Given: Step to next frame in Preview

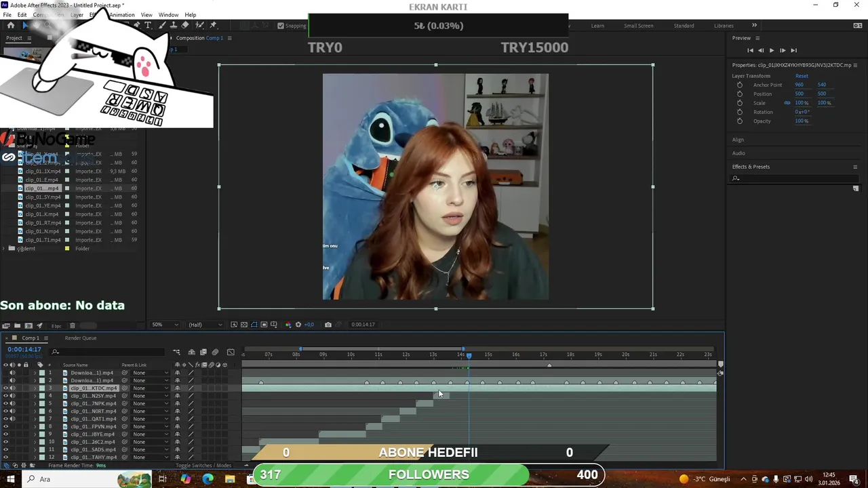Looking at the screenshot, I should 783,50.
